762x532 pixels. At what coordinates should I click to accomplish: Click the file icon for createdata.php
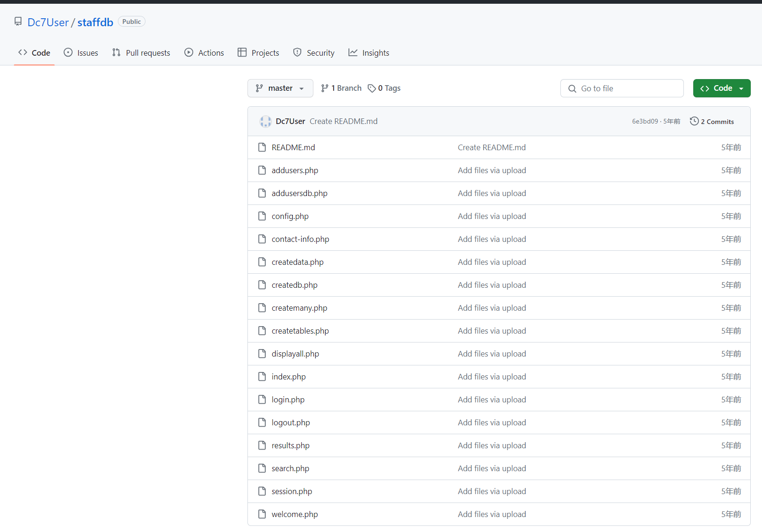pos(262,262)
